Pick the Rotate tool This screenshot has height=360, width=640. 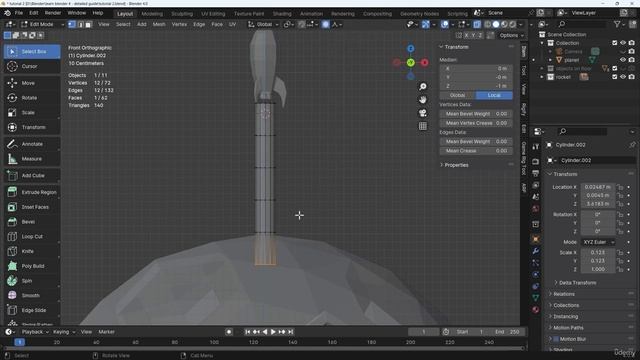pos(32,98)
